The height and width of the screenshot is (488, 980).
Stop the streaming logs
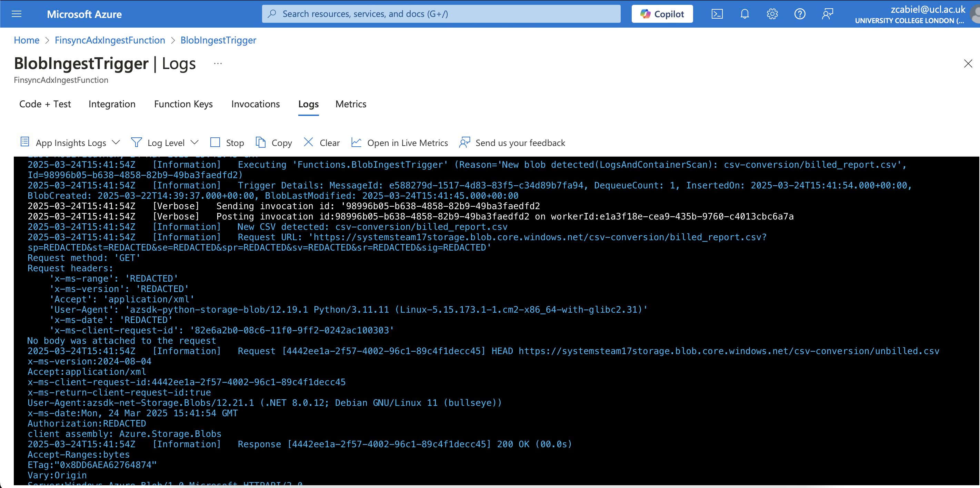[x=227, y=143]
